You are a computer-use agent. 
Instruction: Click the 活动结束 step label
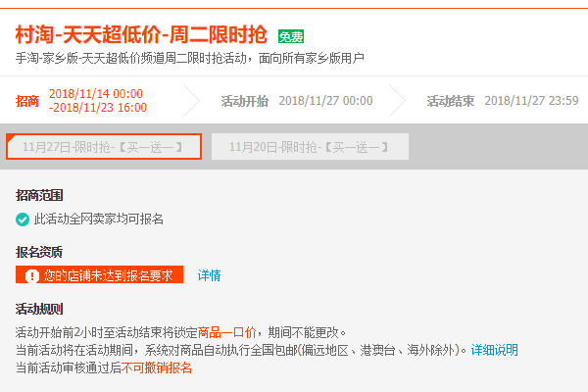point(451,101)
